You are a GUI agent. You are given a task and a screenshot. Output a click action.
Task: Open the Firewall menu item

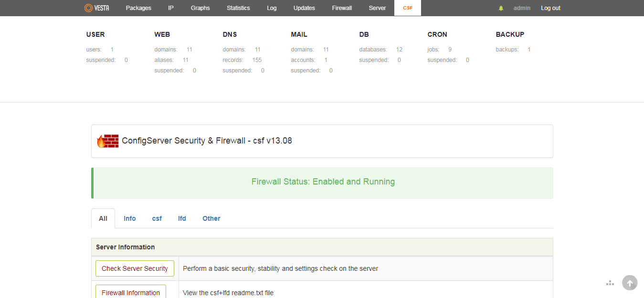[342, 8]
